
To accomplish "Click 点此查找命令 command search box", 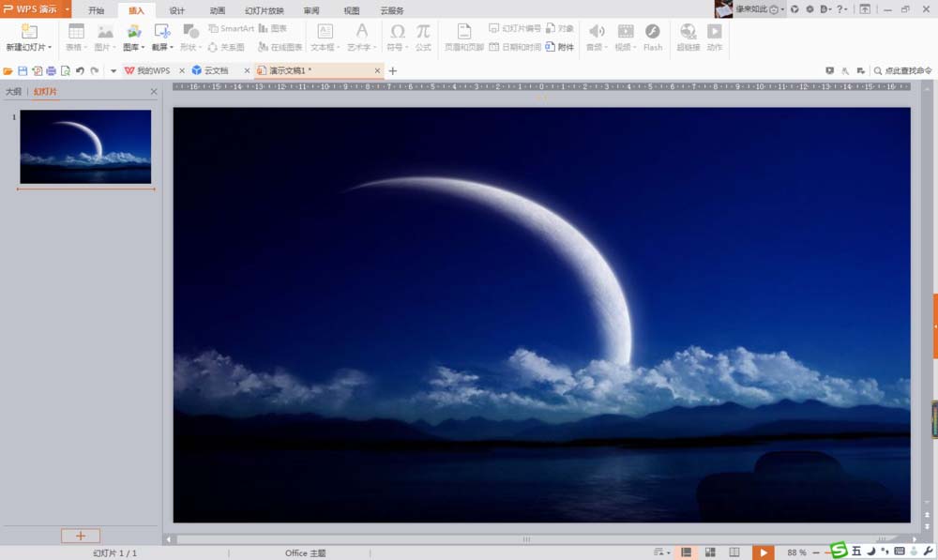I will 902,70.
